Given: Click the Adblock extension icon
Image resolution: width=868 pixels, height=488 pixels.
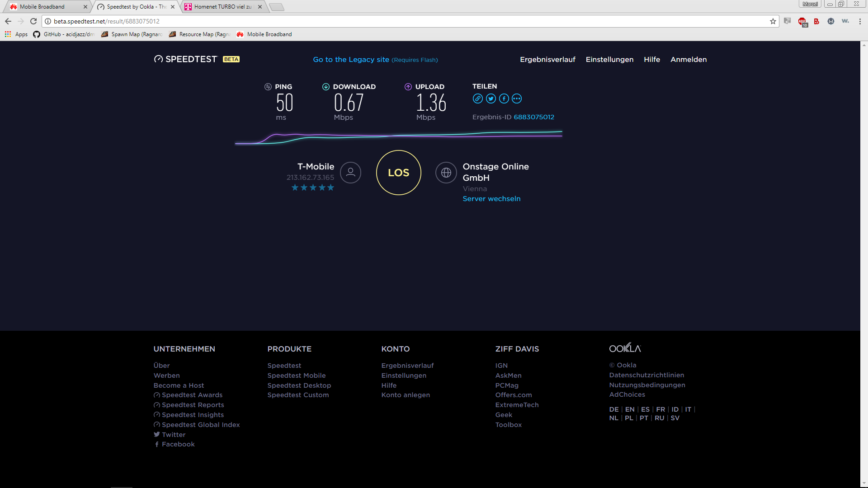Looking at the screenshot, I should (802, 22).
